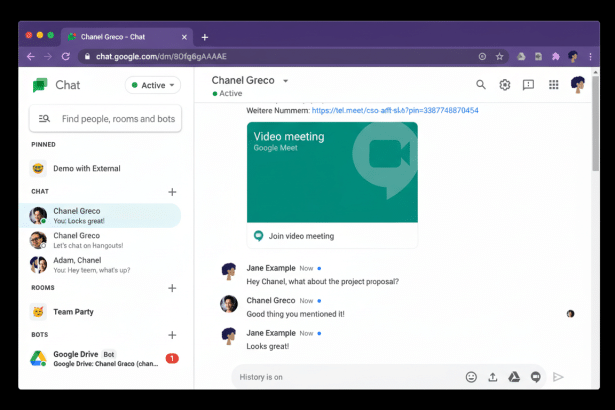
Task: Click the browser back arrow
Action: (x=31, y=56)
